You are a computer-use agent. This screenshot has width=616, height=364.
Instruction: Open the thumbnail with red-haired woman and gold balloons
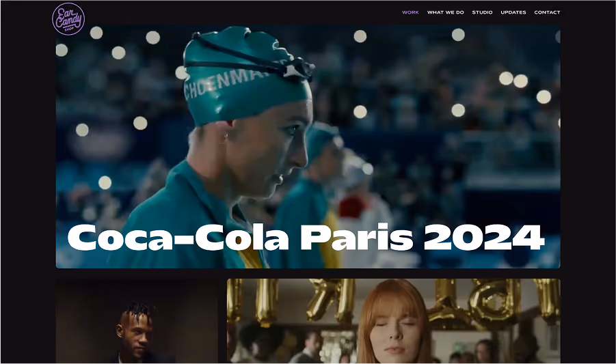(394, 321)
